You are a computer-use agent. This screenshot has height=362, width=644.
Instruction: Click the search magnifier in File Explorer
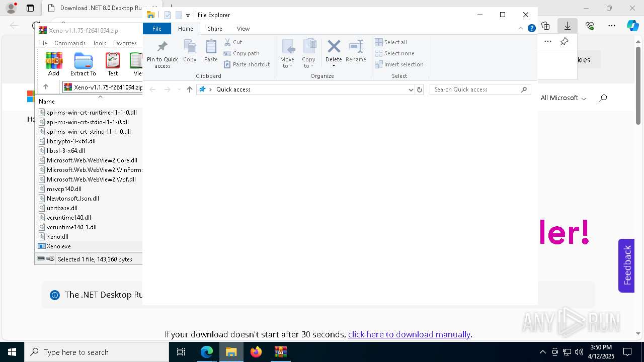tap(524, 89)
